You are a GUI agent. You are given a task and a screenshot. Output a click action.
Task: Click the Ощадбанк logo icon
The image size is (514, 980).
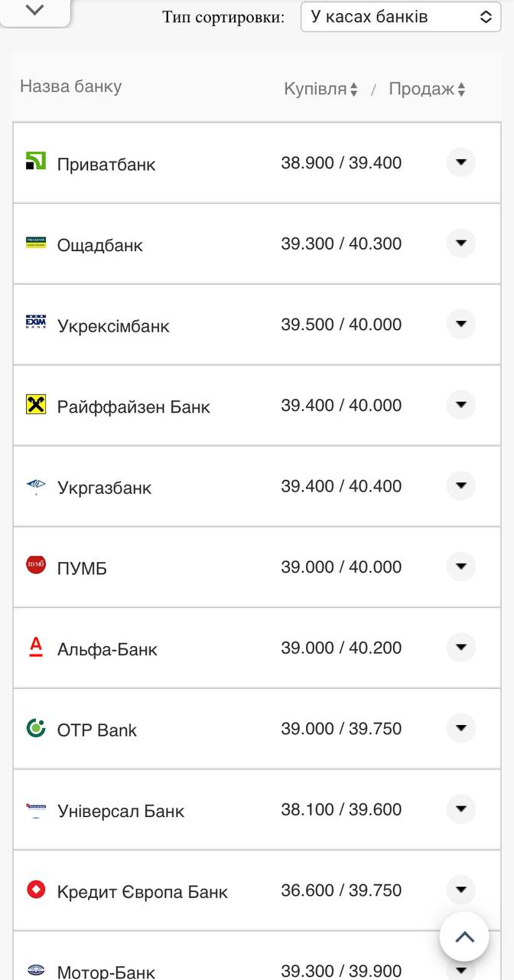[x=36, y=243]
